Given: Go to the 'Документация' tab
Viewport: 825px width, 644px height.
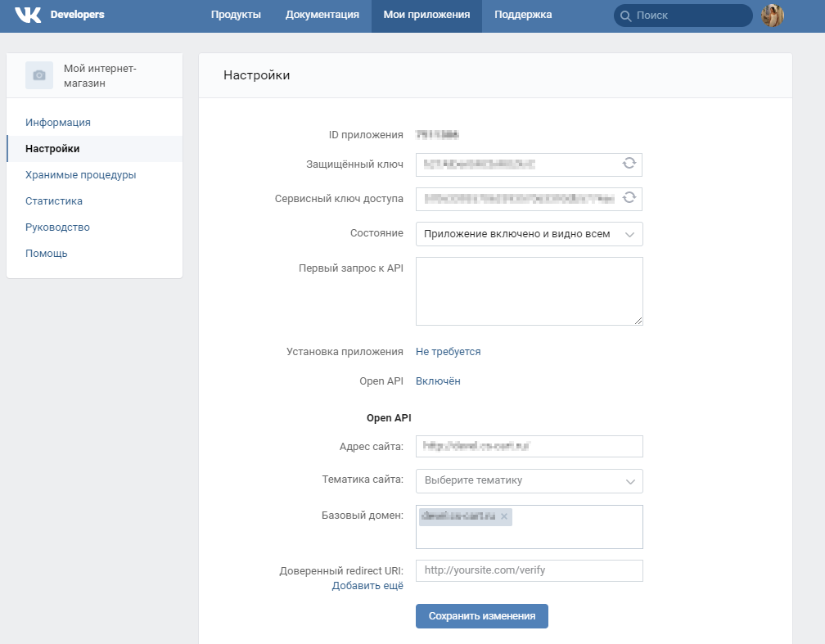Looking at the screenshot, I should click(x=322, y=15).
